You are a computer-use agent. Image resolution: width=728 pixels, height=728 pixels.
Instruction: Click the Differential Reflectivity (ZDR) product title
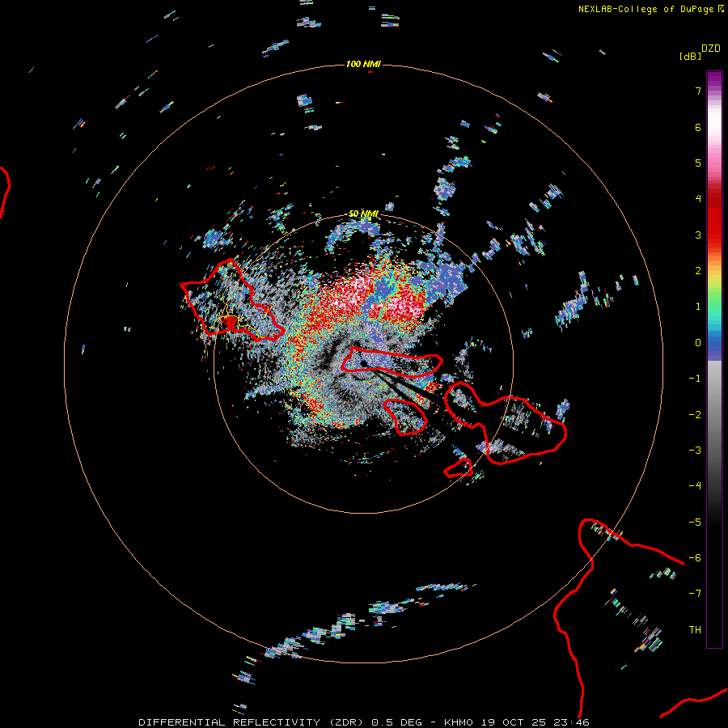(252, 722)
